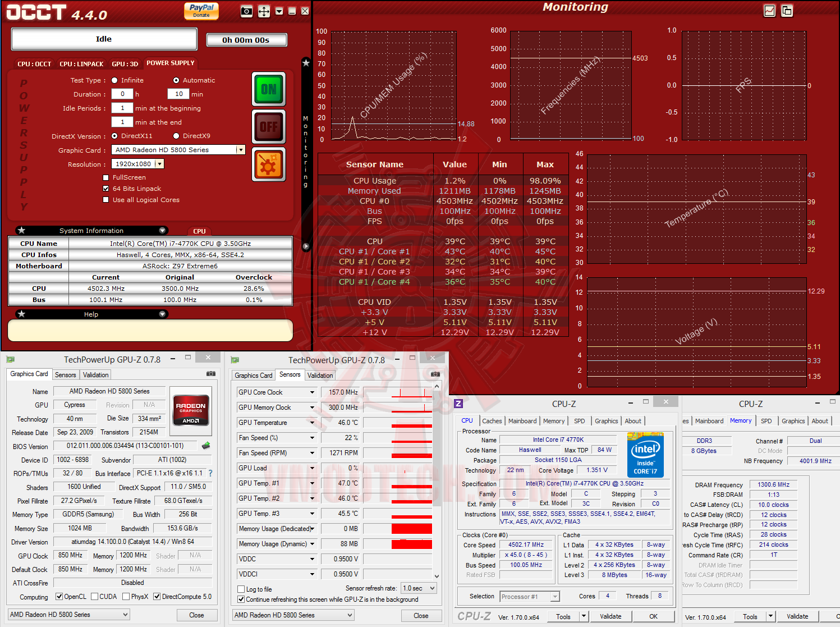This screenshot has width=840, height=627.
Task: Open the Tools dropdown arrow in CPU-Z
Action: [x=584, y=616]
